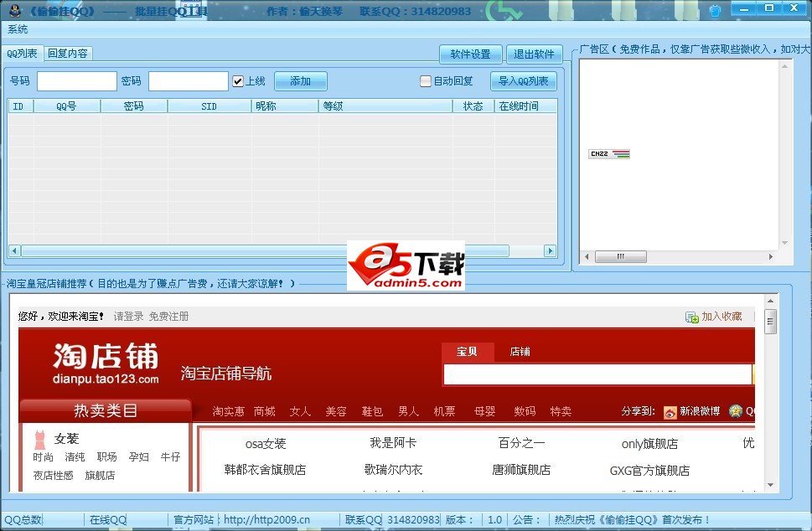Click the shirt skin icon in title bar
The image size is (812, 531).
(x=715, y=10)
